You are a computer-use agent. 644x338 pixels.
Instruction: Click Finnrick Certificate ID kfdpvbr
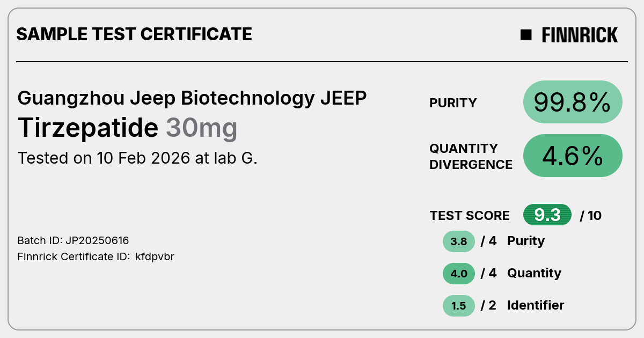point(96,256)
